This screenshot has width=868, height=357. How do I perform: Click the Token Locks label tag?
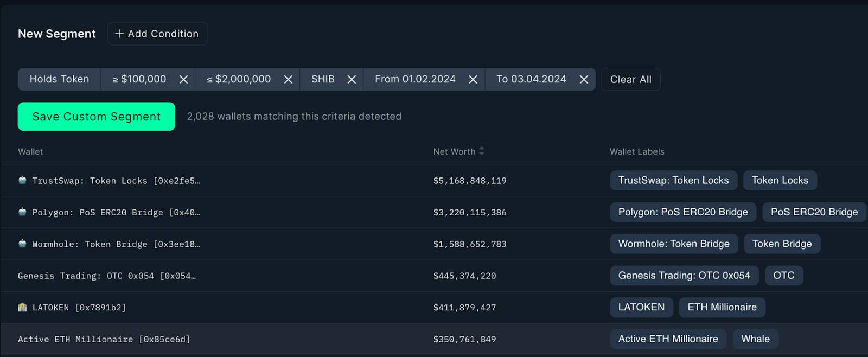point(780,180)
